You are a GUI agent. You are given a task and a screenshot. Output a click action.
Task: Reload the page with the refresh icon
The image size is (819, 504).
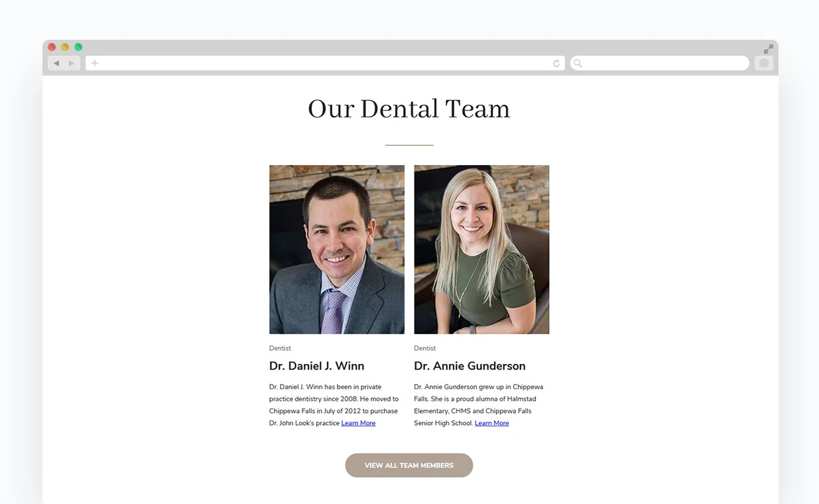(x=556, y=63)
